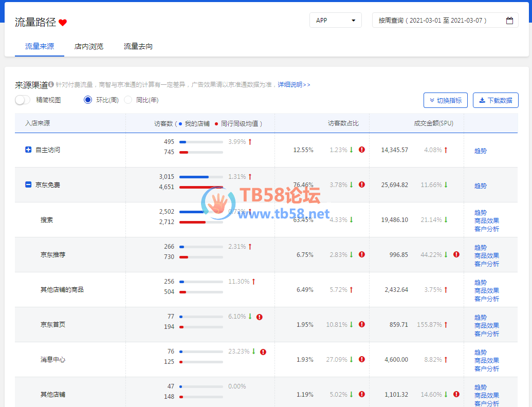
Task: Expand 自主访问 row plus icon
Action: (28, 150)
